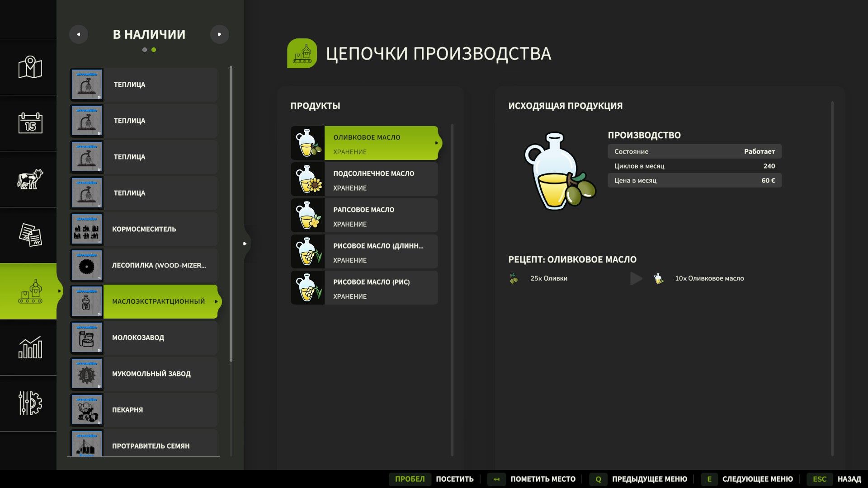This screenshot has width=868, height=488.
Task: Click the '25x Оливки' recipe text
Action: (548, 278)
